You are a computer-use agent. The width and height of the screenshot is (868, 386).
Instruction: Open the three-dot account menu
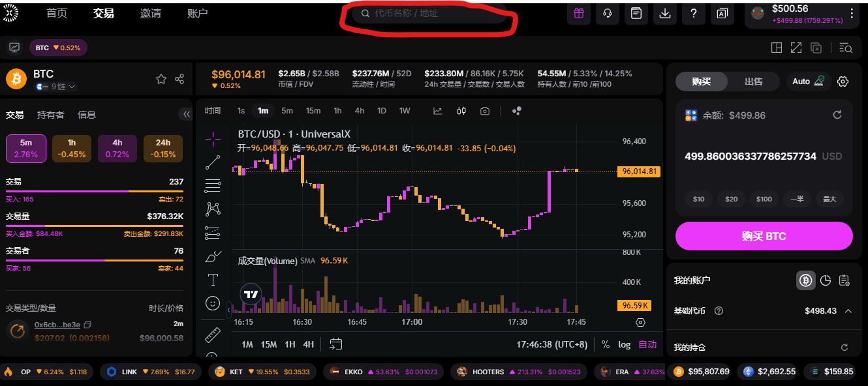point(852,14)
